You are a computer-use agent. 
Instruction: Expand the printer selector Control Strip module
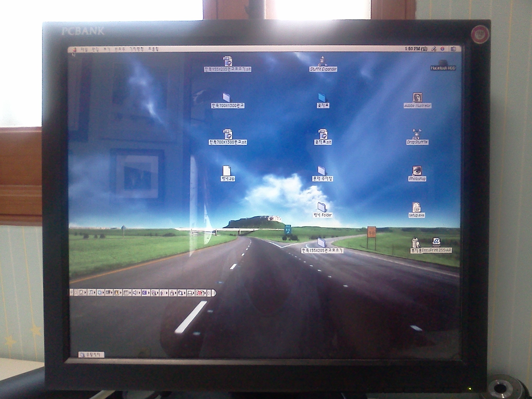pyautogui.click(x=190, y=293)
